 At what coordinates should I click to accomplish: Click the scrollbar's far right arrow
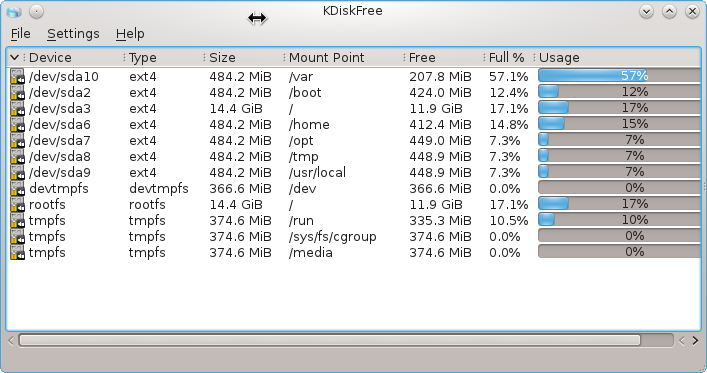click(695, 341)
